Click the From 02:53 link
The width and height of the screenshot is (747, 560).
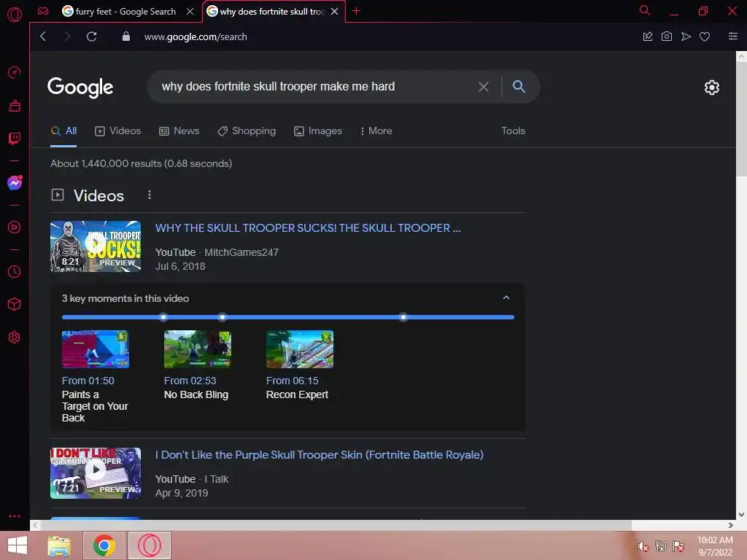190,381
